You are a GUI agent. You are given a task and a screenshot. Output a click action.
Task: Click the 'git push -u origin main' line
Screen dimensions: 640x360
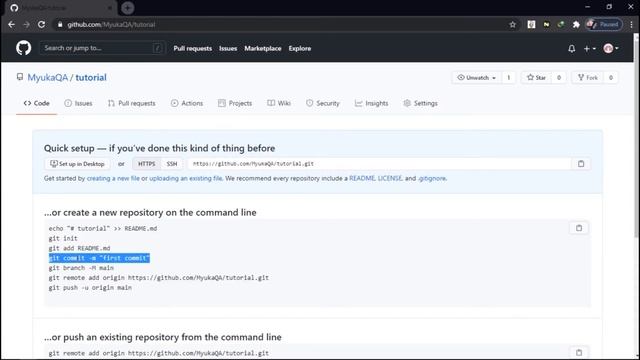[90, 287]
